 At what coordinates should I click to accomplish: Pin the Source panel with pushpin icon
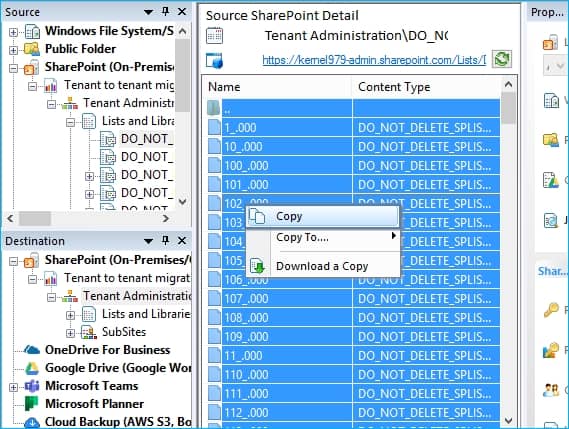click(x=165, y=12)
